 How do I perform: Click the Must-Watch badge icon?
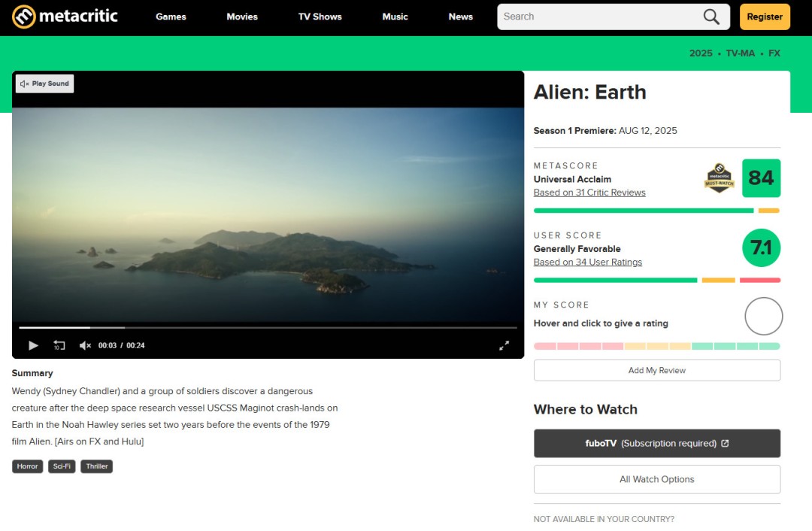click(720, 178)
